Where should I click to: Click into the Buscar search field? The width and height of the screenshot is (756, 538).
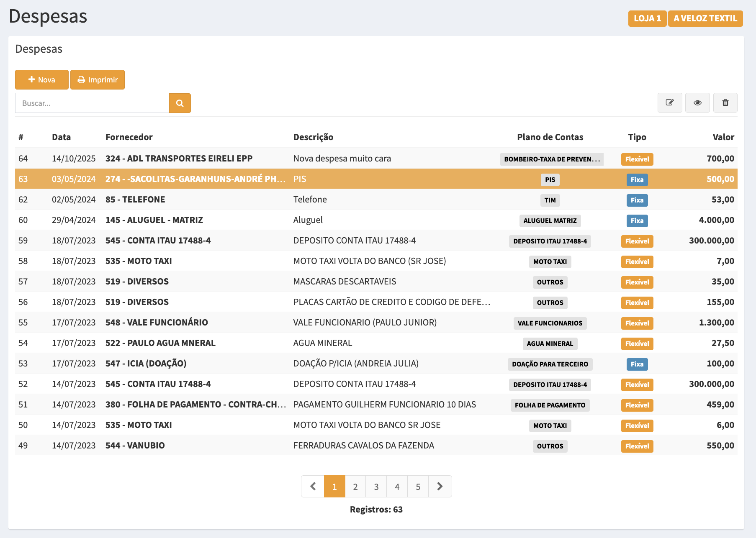tap(92, 103)
